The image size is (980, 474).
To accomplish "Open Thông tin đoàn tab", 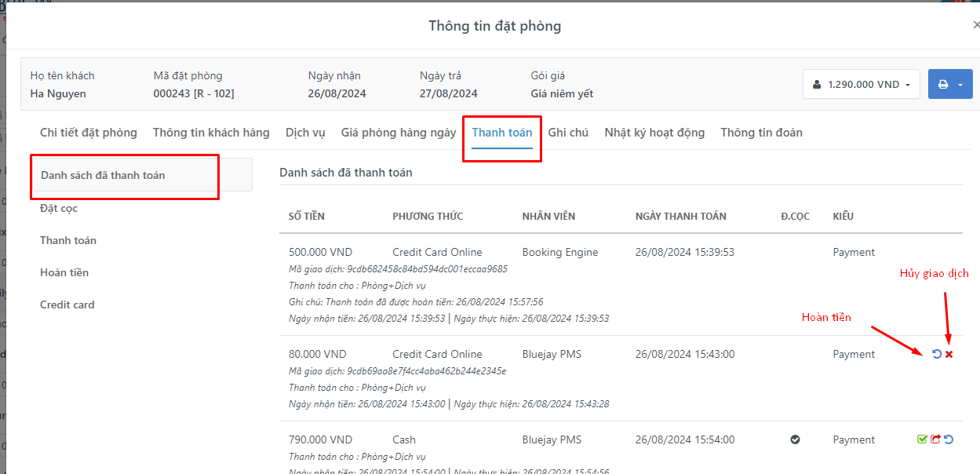I will tap(761, 133).
